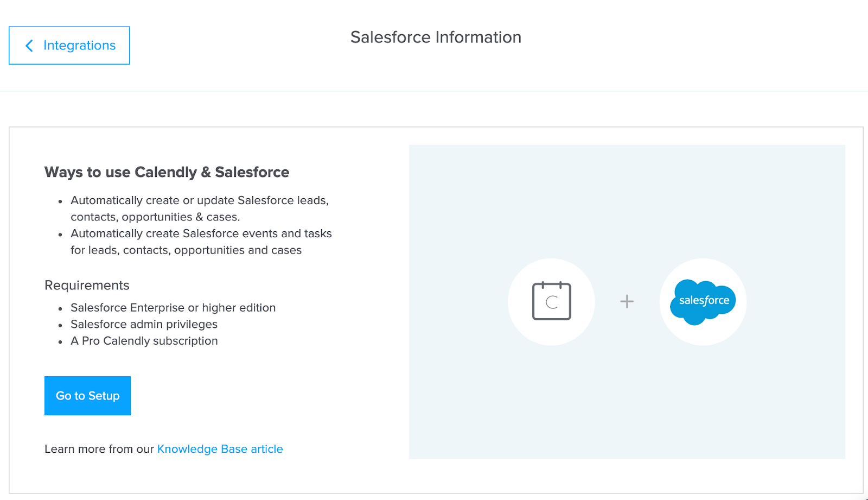Click the first bullet about creating Salesforce leads
The width and height of the screenshot is (868, 500).
tap(199, 208)
